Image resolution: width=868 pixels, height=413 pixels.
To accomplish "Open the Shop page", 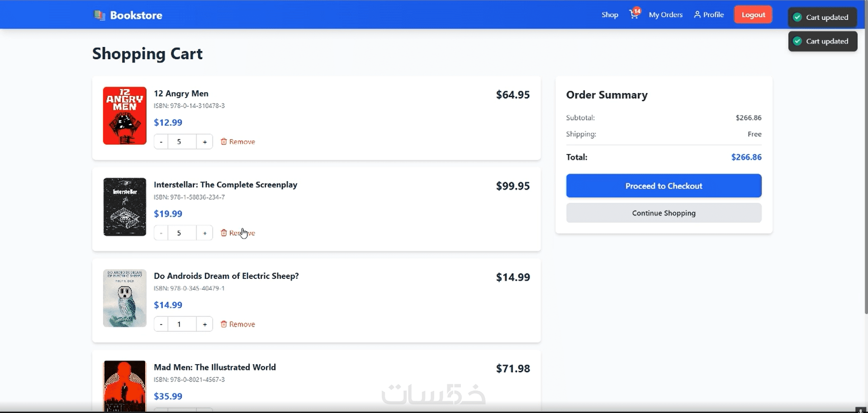I will pyautogui.click(x=609, y=15).
